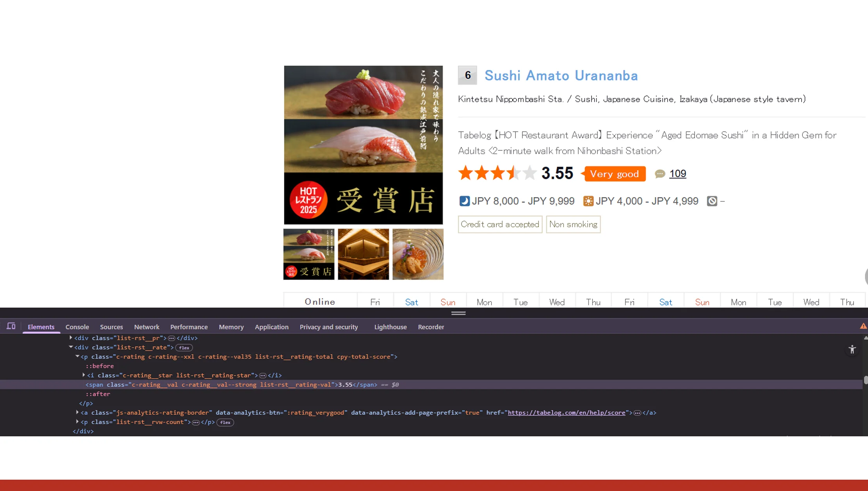Toggle the device toolbar icon in DevTools

(x=11, y=326)
